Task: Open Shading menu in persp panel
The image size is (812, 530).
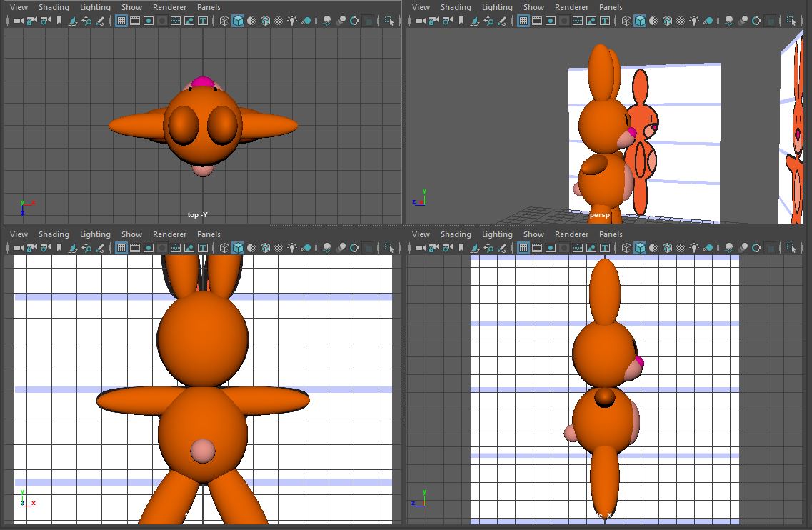Action: point(456,7)
